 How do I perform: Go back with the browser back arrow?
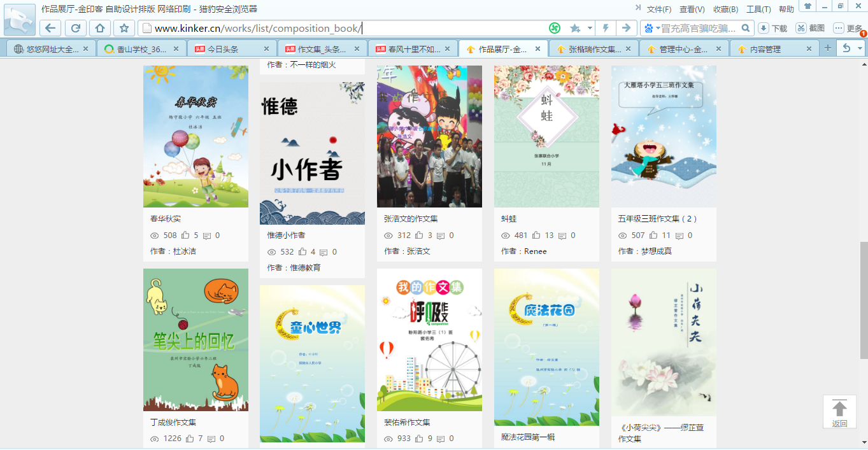coord(51,28)
